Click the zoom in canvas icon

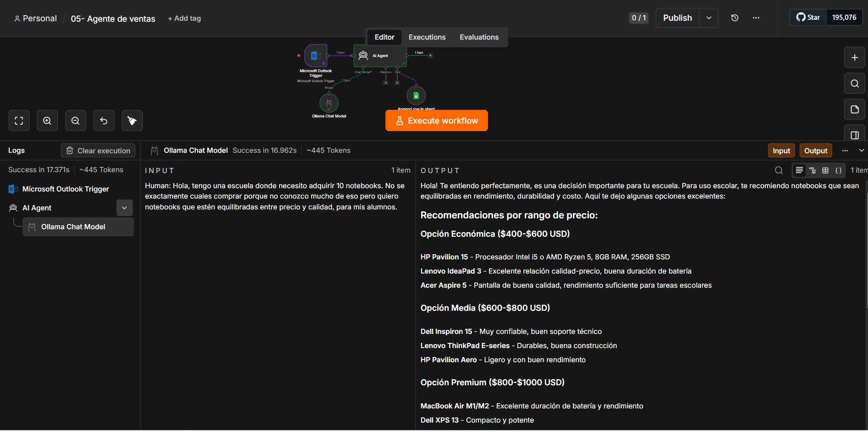click(47, 121)
